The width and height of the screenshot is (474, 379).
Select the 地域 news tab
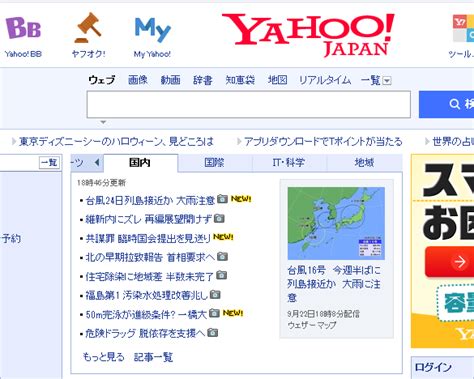click(364, 163)
